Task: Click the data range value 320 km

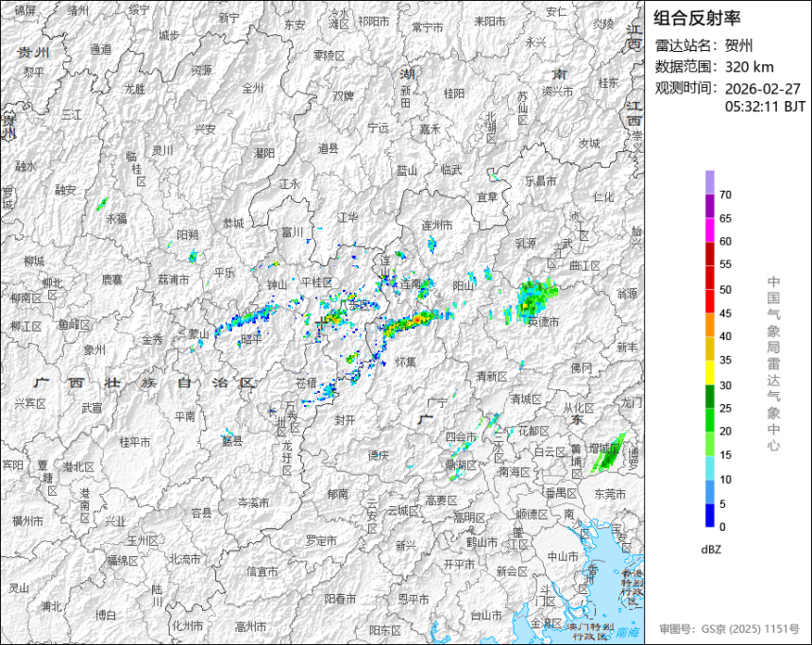Action: point(749,67)
